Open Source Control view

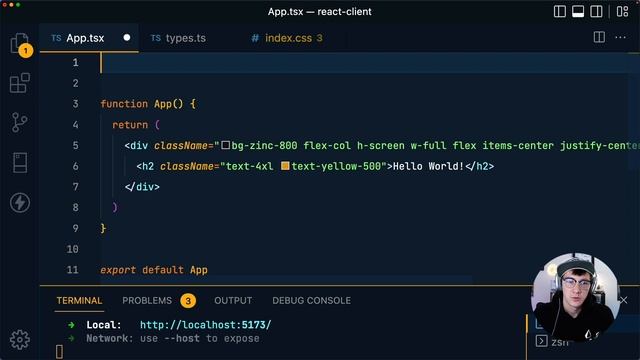(19, 122)
